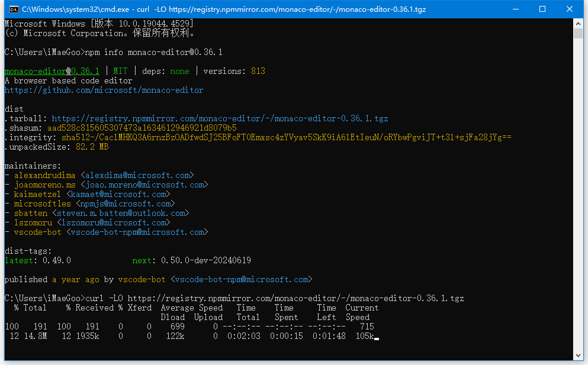Maximize the cmd.exe window

click(542, 9)
